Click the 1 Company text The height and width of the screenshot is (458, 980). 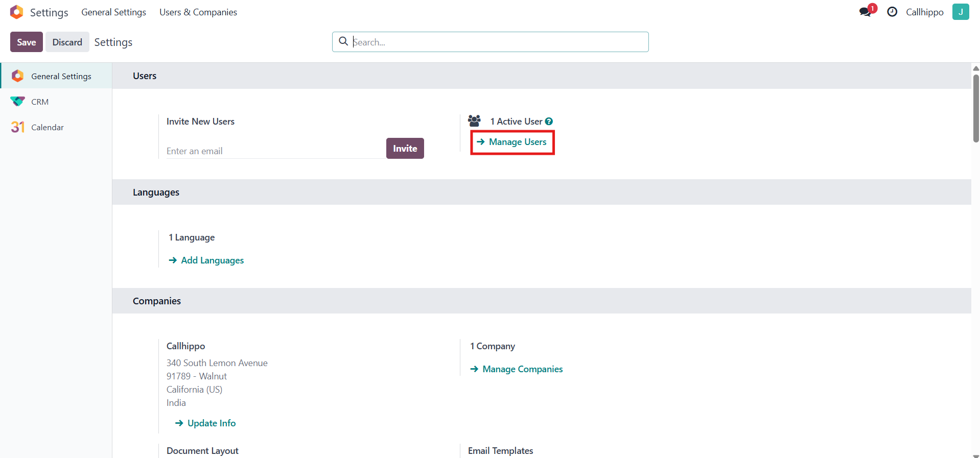pyautogui.click(x=493, y=346)
